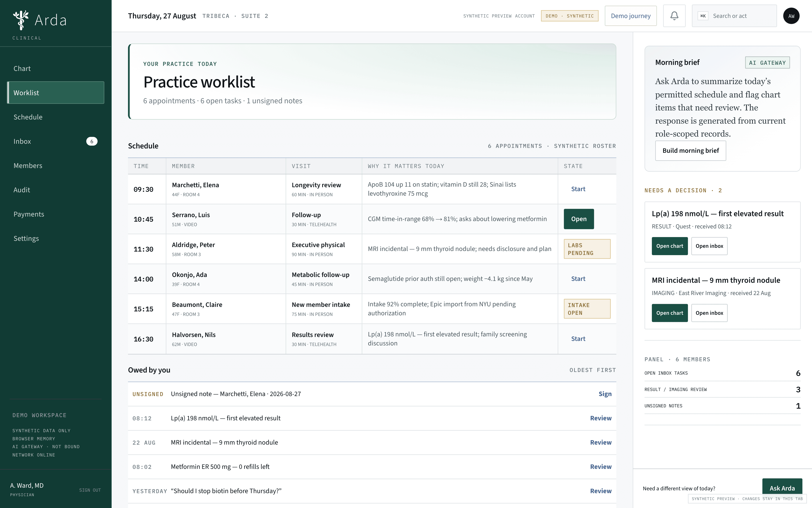Open chart for Lp(a) 198 result
Viewport: 812px width, 508px height.
point(669,246)
